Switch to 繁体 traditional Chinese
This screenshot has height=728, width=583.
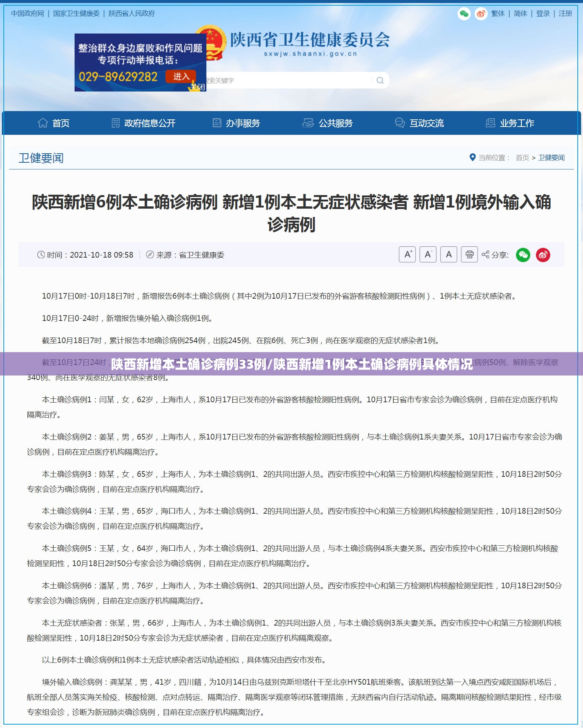coord(498,14)
